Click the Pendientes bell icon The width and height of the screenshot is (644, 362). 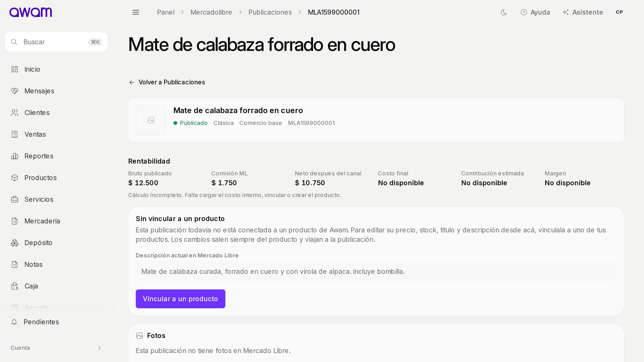(x=14, y=322)
